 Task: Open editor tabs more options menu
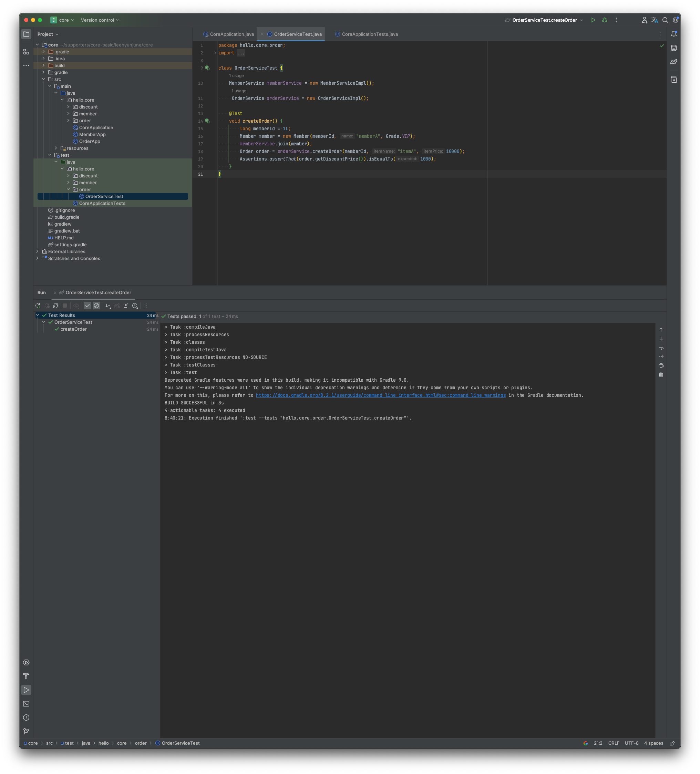click(x=660, y=34)
